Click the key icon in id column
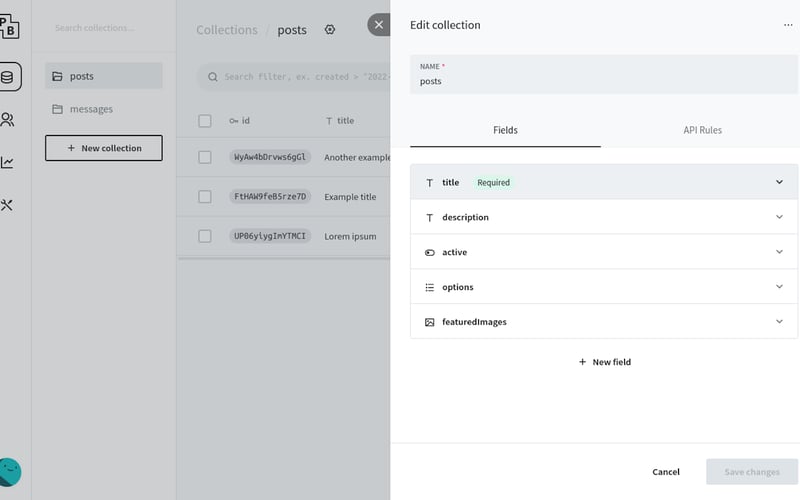The width and height of the screenshot is (800, 500). tap(234, 121)
